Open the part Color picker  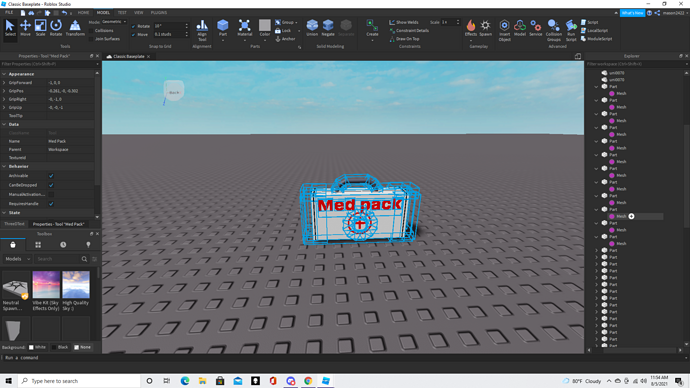pos(264,28)
